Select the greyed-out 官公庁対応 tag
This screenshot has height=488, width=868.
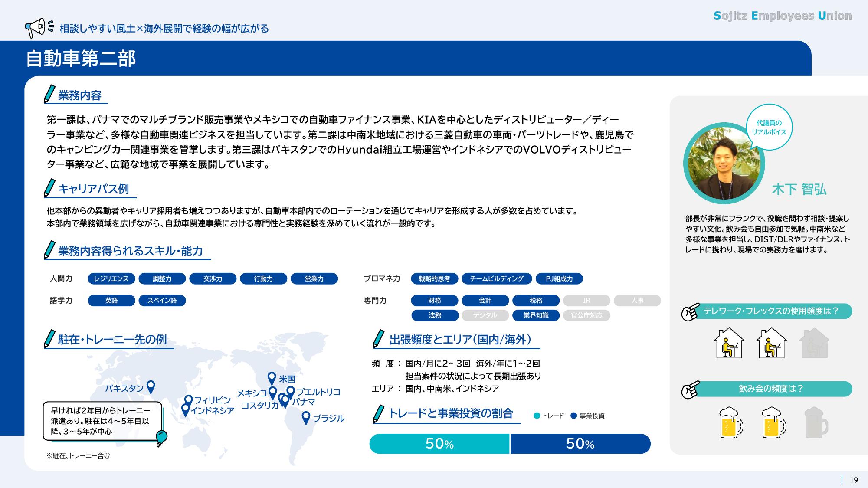tap(587, 315)
